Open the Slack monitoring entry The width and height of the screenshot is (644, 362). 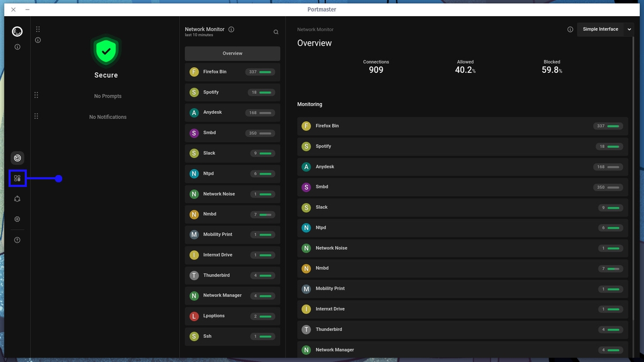coord(463,207)
